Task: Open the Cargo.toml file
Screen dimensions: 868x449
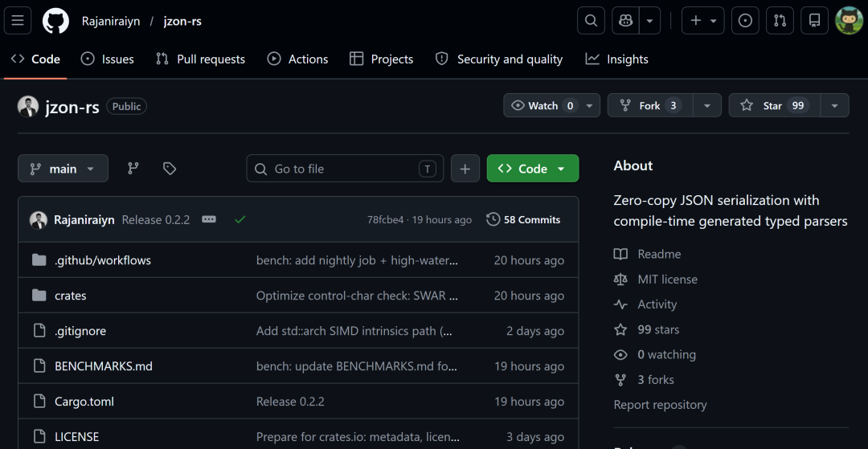Action: point(84,402)
